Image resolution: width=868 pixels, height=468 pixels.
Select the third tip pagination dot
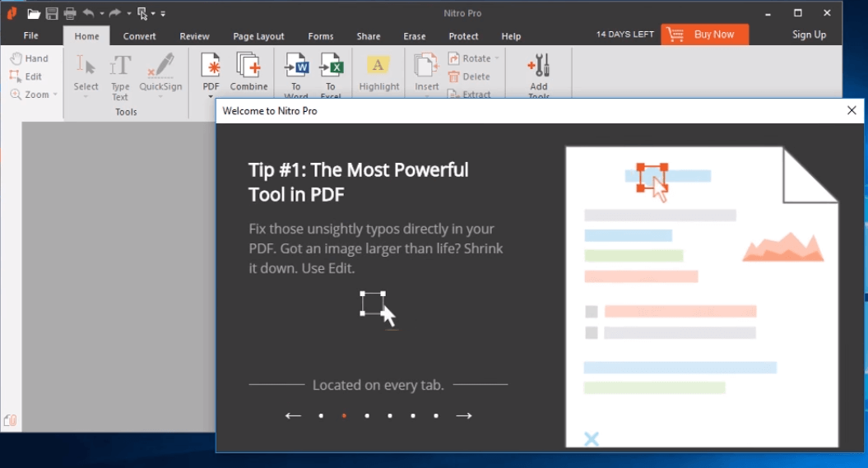[367, 416]
